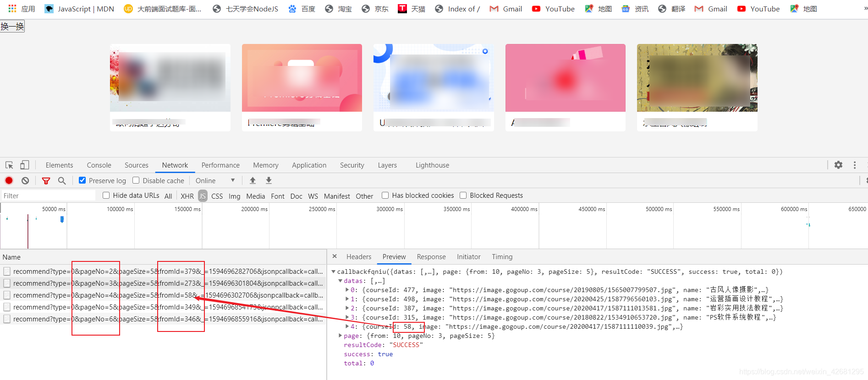Import HAR file with upload arrow
The width and height of the screenshot is (868, 380).
[x=253, y=180]
